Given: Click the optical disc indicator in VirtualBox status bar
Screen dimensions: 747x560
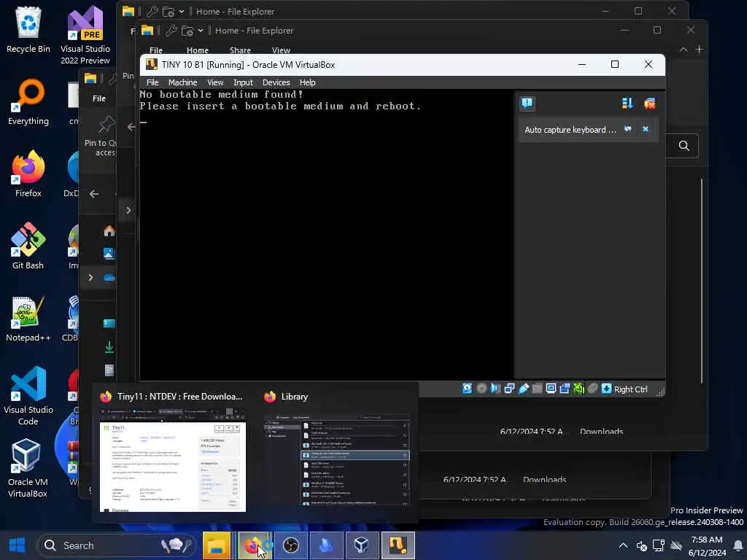Looking at the screenshot, I should click(x=481, y=389).
